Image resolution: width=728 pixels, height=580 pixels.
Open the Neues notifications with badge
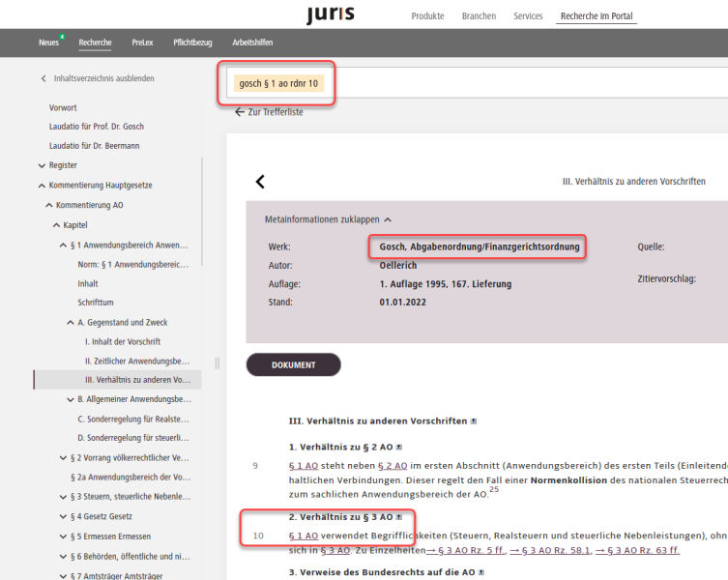50,43
